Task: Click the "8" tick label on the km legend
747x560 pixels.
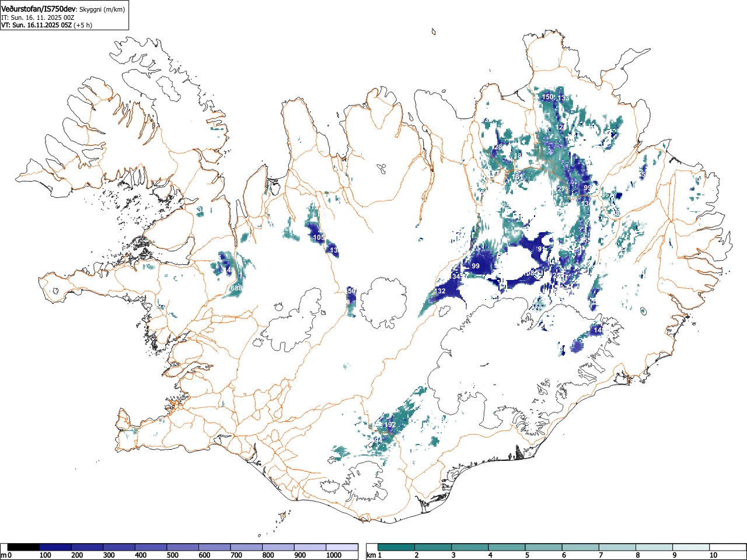Action: [x=637, y=555]
